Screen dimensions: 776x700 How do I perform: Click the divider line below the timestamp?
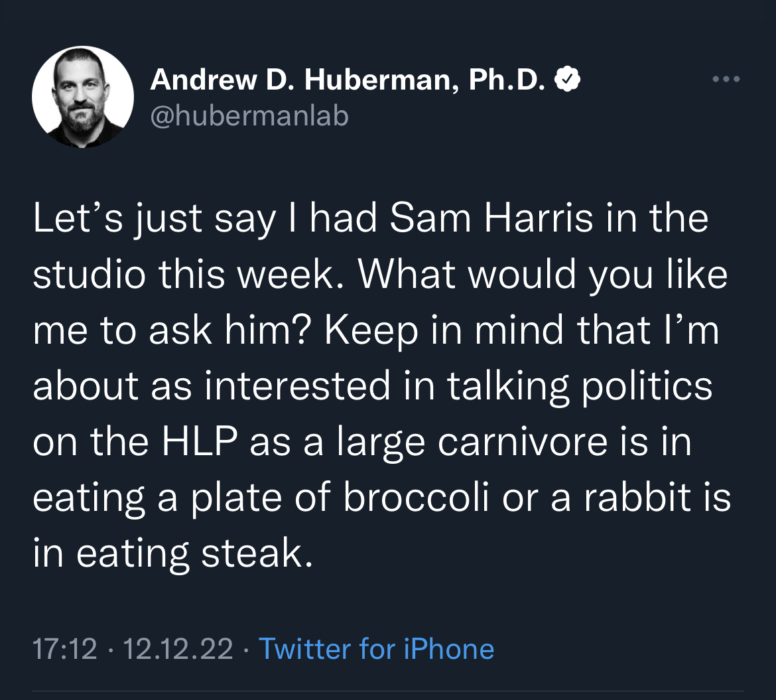click(388, 691)
